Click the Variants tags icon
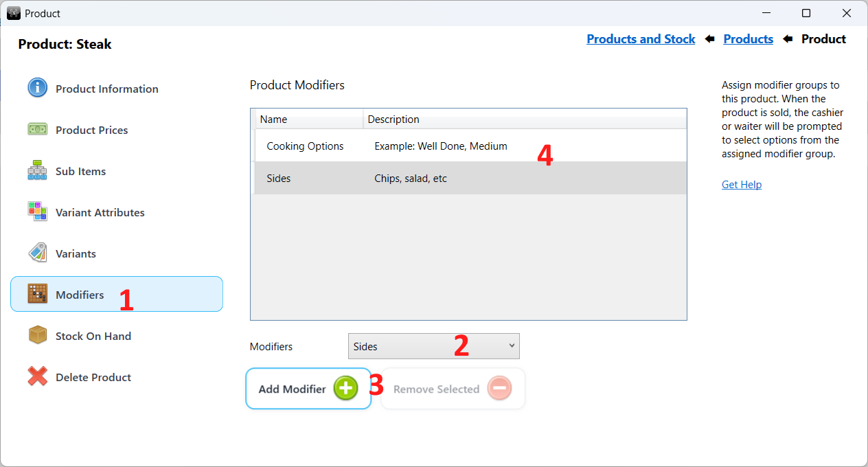 (x=37, y=253)
